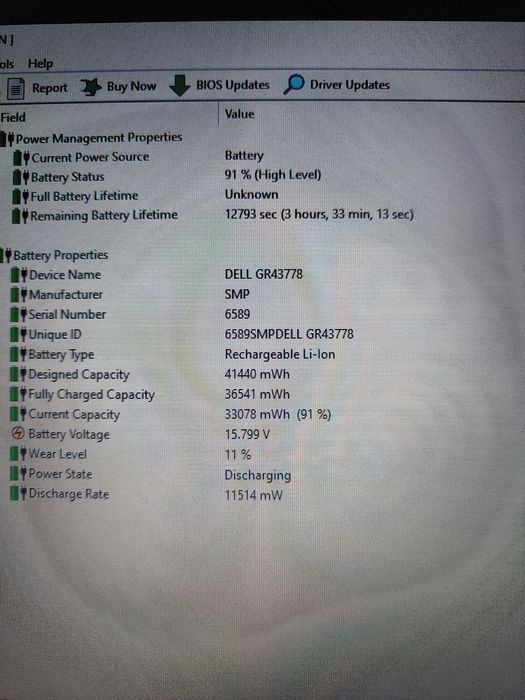Click the BIOS Updates toolbar label
Image resolution: width=525 pixels, height=700 pixels.
(x=233, y=85)
